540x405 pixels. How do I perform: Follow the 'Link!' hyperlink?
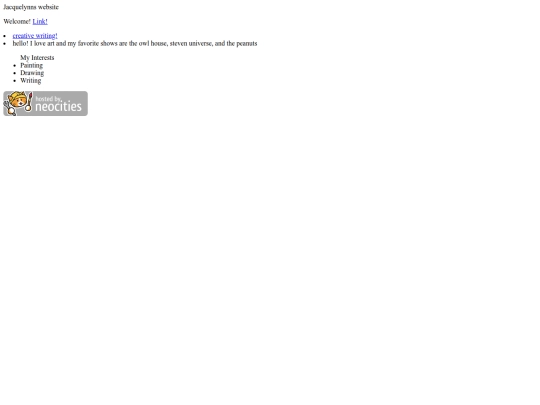(x=40, y=21)
